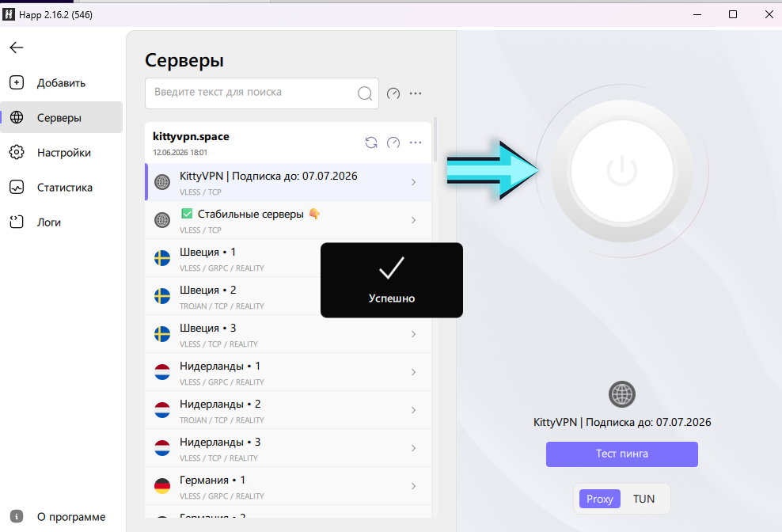Expand chevron of Стабильные серверы row

(413, 220)
